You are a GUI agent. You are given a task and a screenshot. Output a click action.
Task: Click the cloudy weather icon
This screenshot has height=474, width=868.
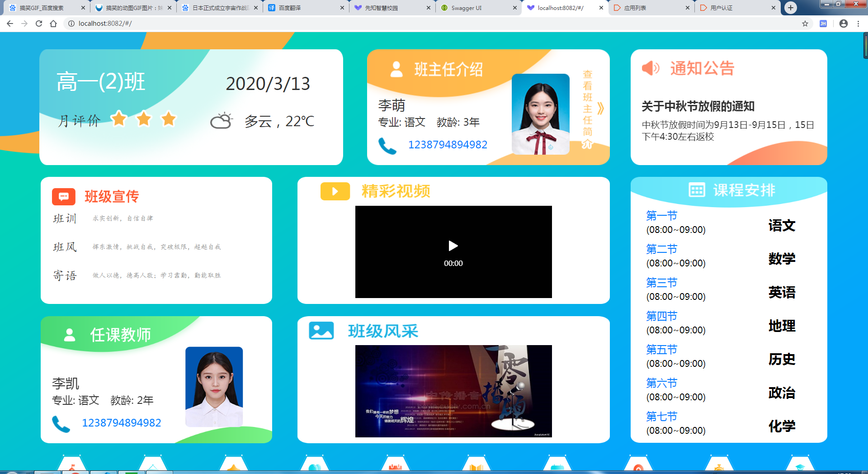point(222,121)
